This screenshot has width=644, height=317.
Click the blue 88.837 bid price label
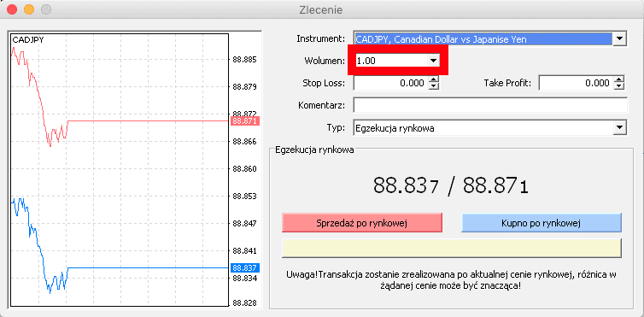pyautogui.click(x=245, y=267)
